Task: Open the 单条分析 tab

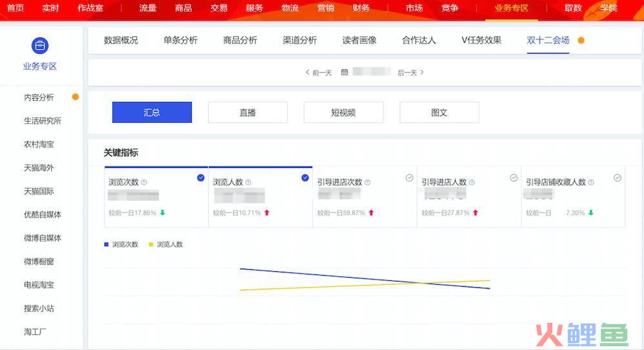Action: point(180,40)
